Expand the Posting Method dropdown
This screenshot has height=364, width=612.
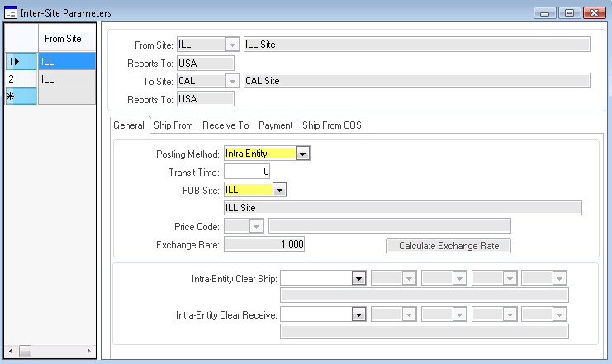tap(302, 154)
